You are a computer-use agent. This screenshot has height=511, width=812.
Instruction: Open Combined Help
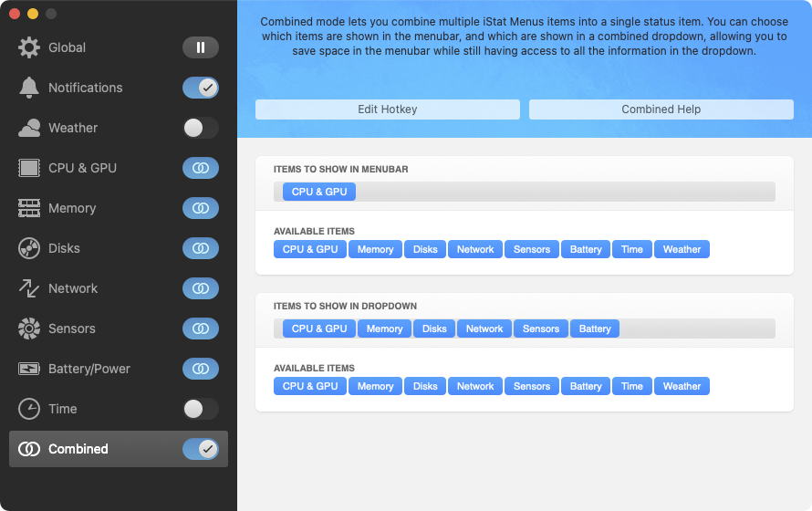pos(661,109)
